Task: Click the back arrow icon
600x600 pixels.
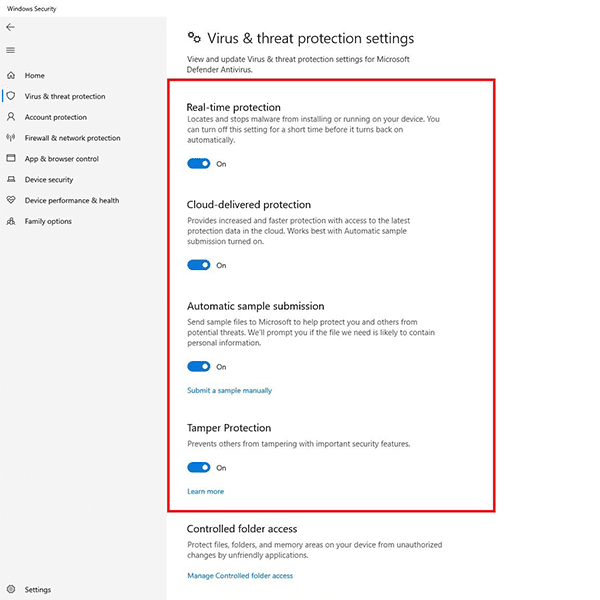Action: (10, 27)
